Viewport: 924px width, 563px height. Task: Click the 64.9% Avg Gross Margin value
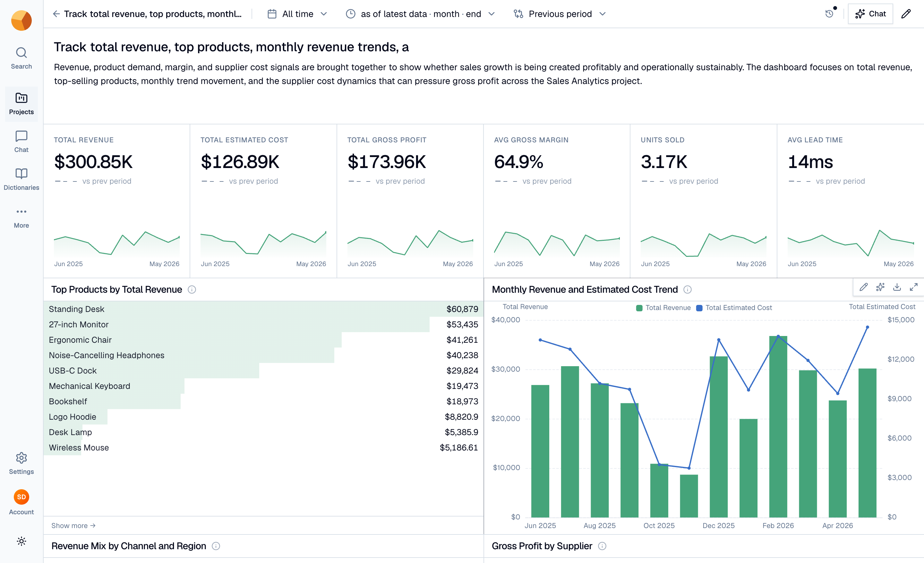[x=518, y=162]
